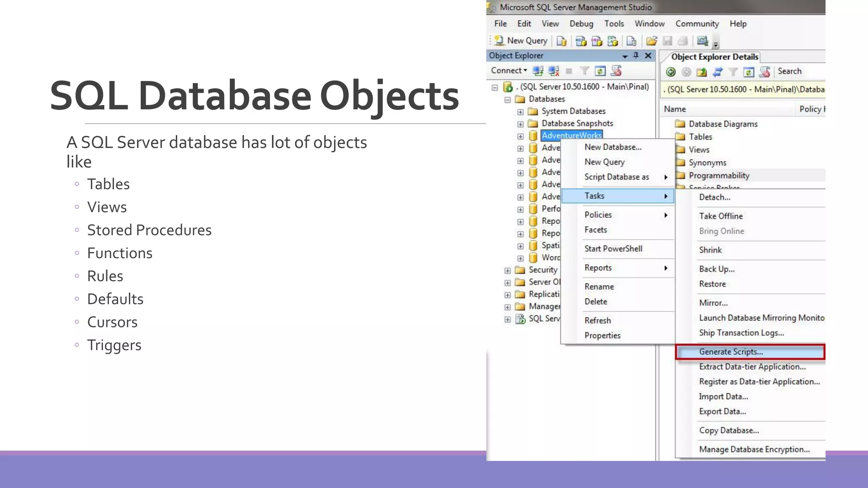This screenshot has height=488, width=868.
Task: Open the Tools menu
Action: point(614,24)
